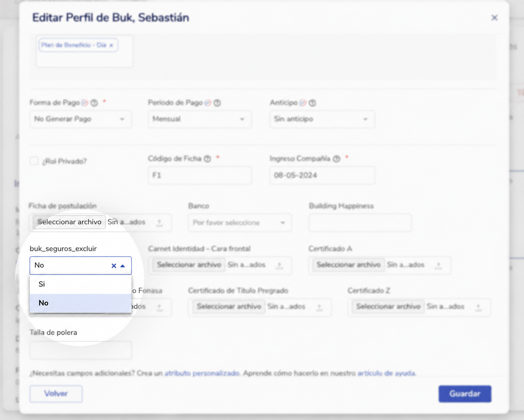Remove the Plan de Beneficio tag

pyautogui.click(x=111, y=45)
